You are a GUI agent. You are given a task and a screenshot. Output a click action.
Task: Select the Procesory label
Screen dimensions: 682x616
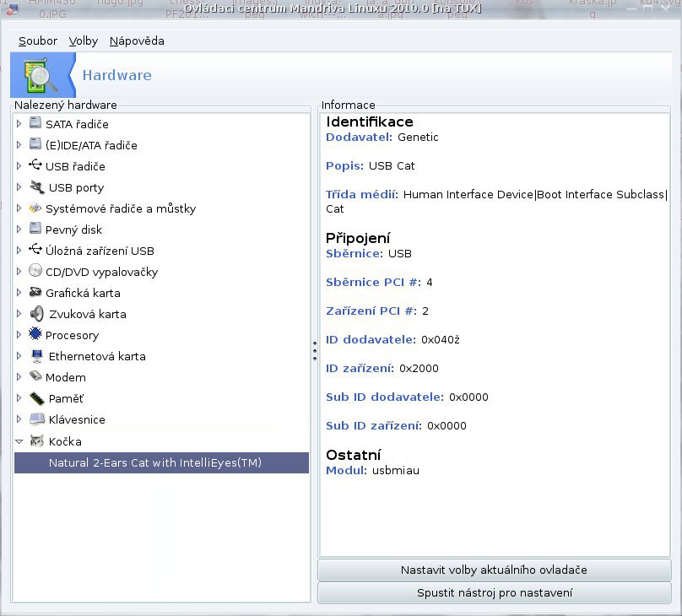tap(73, 335)
